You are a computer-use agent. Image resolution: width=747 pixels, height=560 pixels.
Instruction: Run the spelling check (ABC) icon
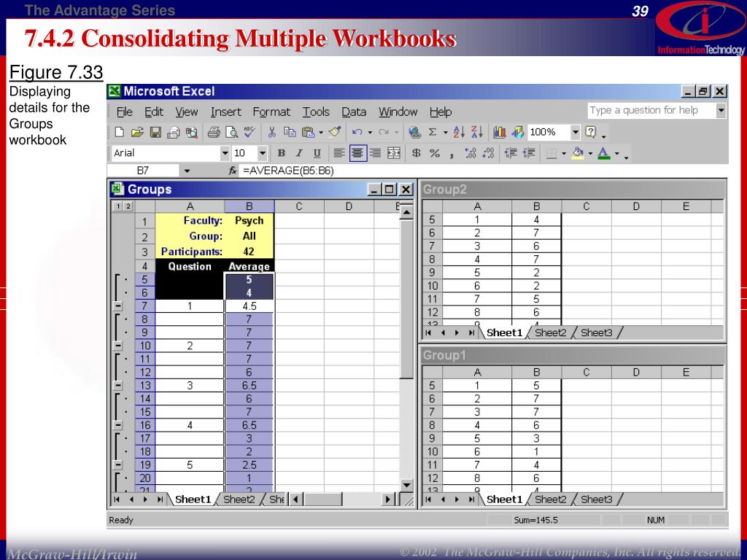pyautogui.click(x=249, y=133)
